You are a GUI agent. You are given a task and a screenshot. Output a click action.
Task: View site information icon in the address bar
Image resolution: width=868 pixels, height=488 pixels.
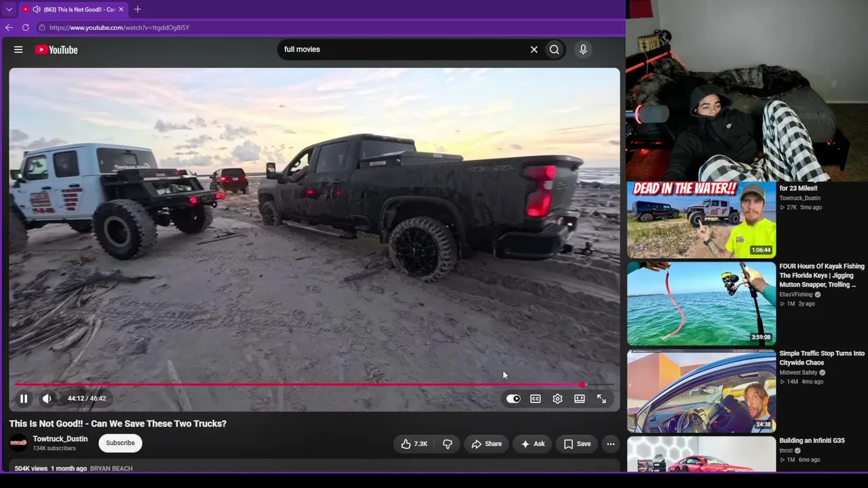point(42,28)
